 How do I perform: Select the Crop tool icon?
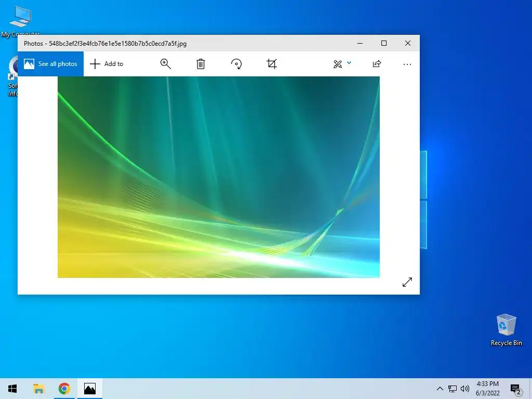(272, 64)
